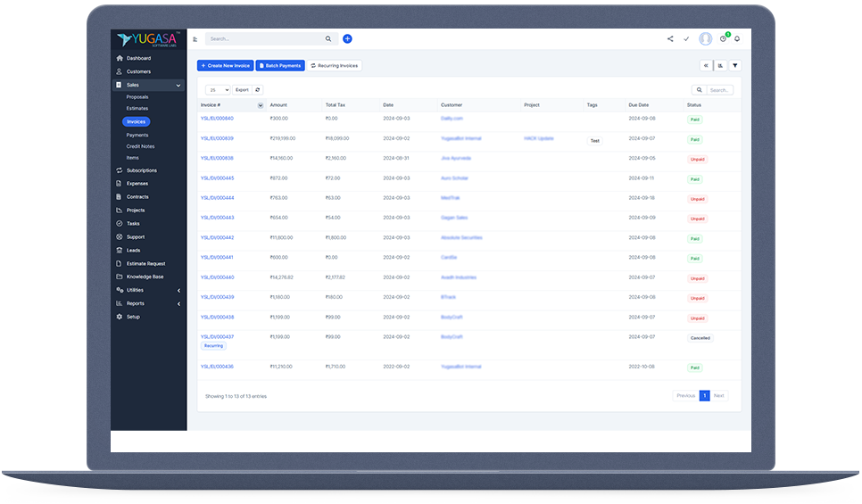Collapse the Sales menu chevron
This screenshot has width=862, height=504.
[178, 86]
